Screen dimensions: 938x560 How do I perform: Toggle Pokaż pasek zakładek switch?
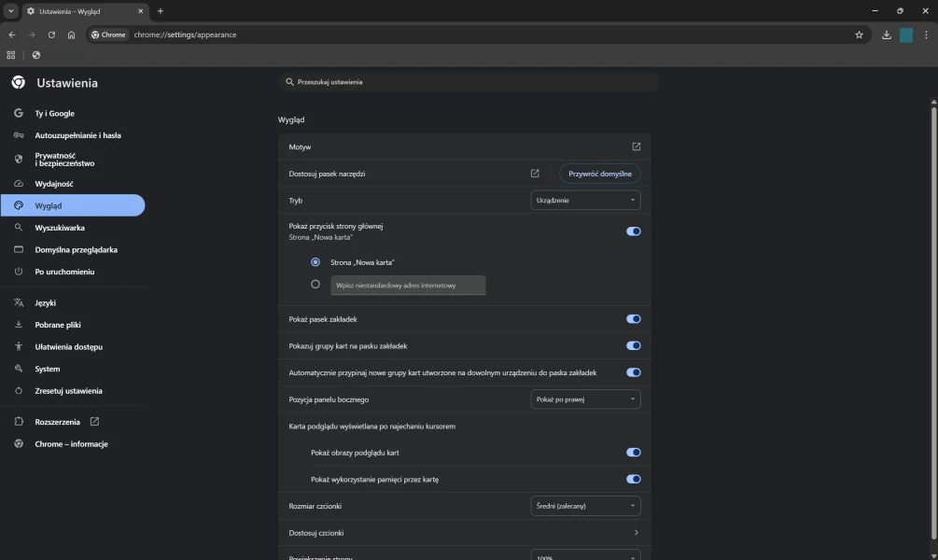pos(633,319)
